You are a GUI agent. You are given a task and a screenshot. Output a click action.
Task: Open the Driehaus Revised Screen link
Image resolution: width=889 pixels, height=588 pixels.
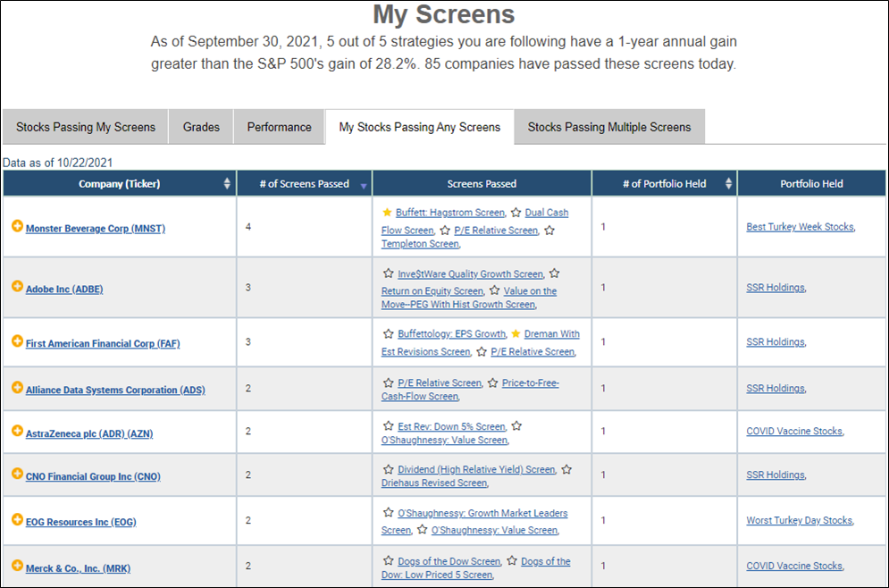[434, 483]
